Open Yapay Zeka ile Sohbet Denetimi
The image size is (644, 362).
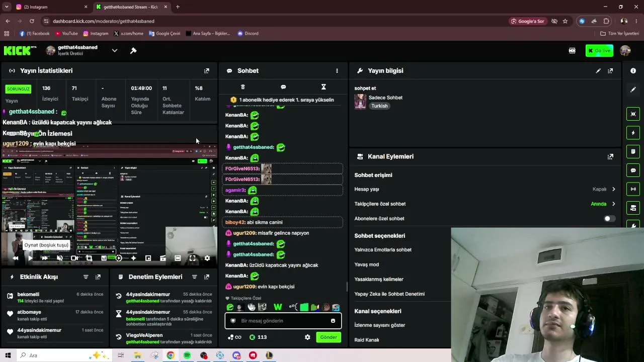pyautogui.click(x=389, y=294)
